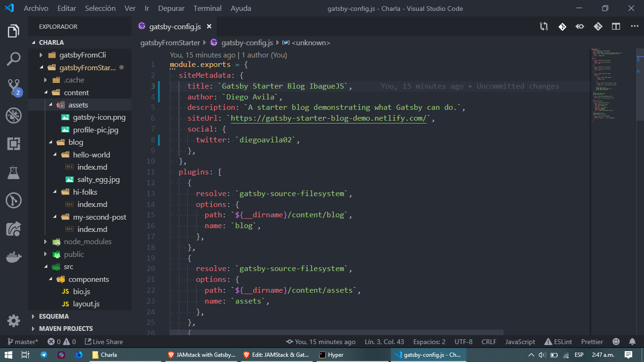Image resolution: width=644 pixels, height=362 pixels.
Task: Click the Prettier status item
Action: 592,342
